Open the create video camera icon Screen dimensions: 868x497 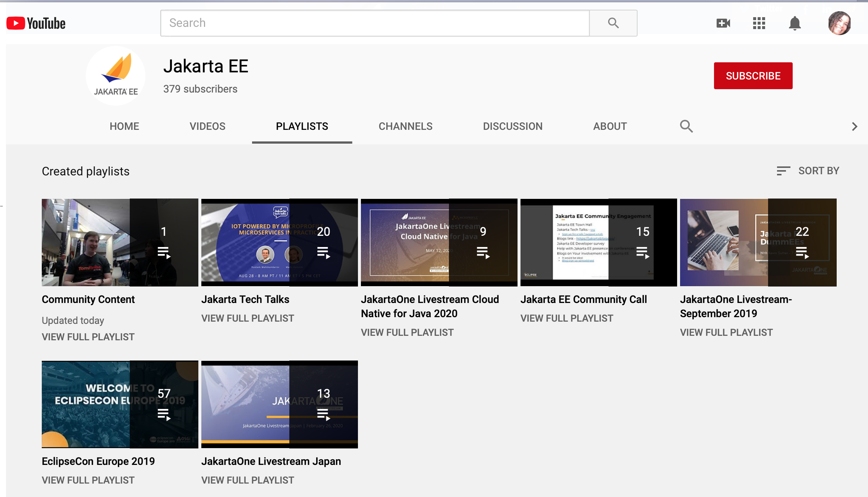(723, 23)
